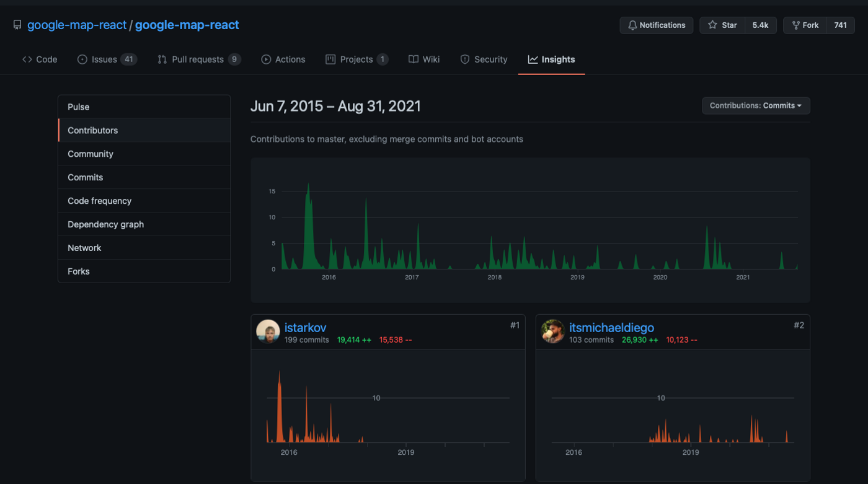The height and width of the screenshot is (484, 868).
Task: Click the Wiki book icon
Action: coord(414,59)
